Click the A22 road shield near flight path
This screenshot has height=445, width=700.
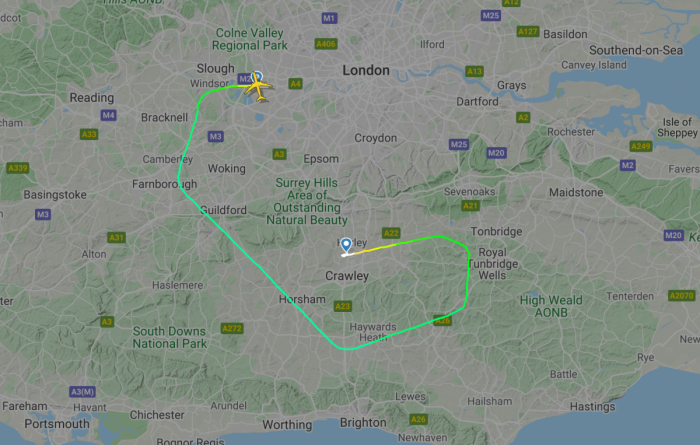(x=391, y=233)
